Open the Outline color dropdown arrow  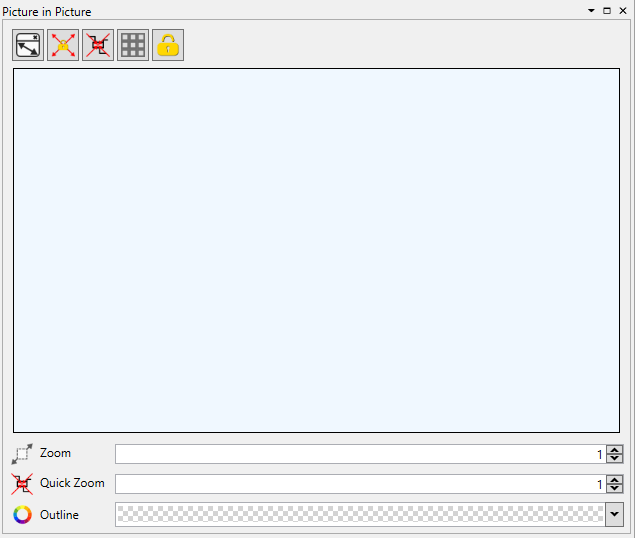[x=615, y=515]
